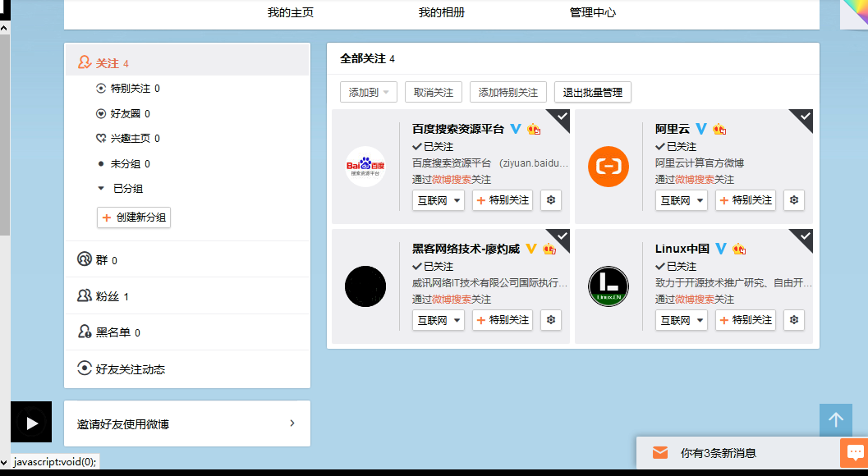Screen dimensions: 868x476
Task: Click the envelope new messages icon
Action: click(x=660, y=453)
